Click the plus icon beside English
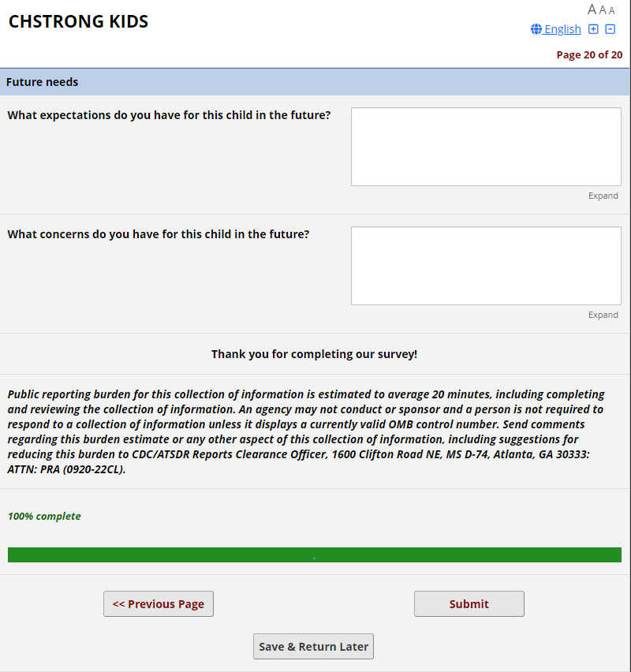 click(x=594, y=29)
